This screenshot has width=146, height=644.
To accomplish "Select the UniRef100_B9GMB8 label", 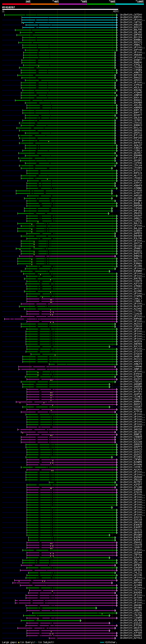I will pyautogui.click(x=131, y=103).
